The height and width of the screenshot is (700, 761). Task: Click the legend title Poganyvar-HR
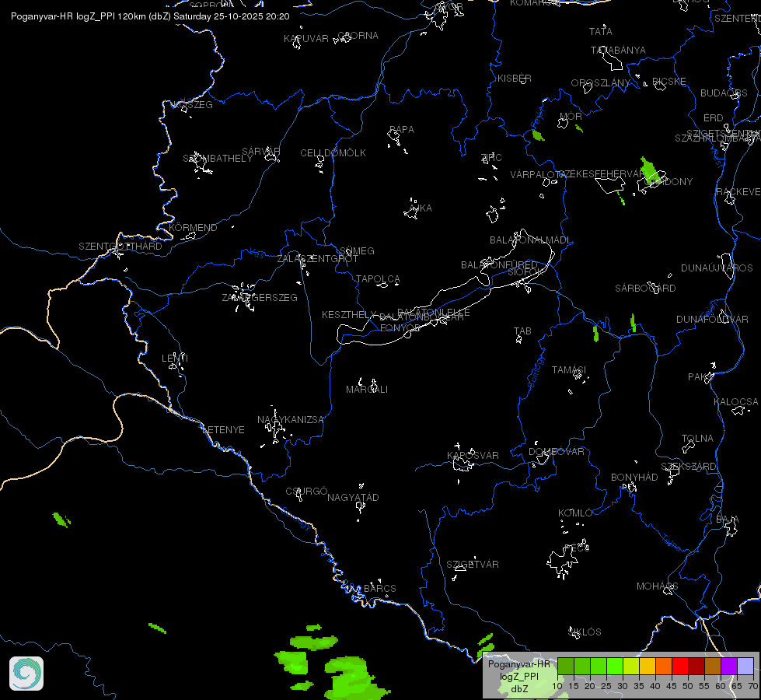519,664
